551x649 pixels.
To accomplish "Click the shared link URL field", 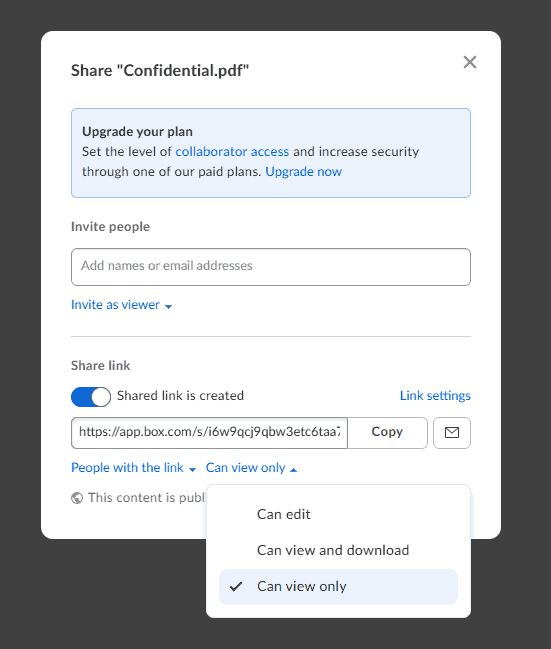I will (x=209, y=433).
